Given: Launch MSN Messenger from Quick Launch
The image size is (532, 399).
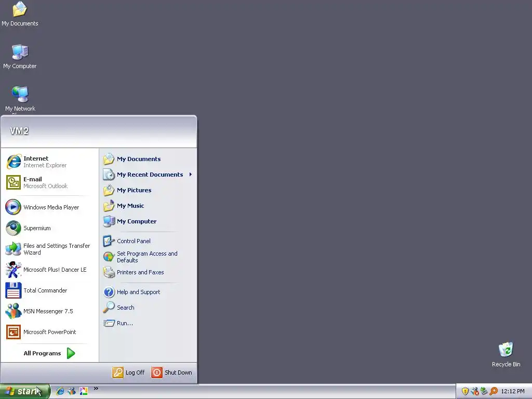Looking at the screenshot, I should (72, 391).
